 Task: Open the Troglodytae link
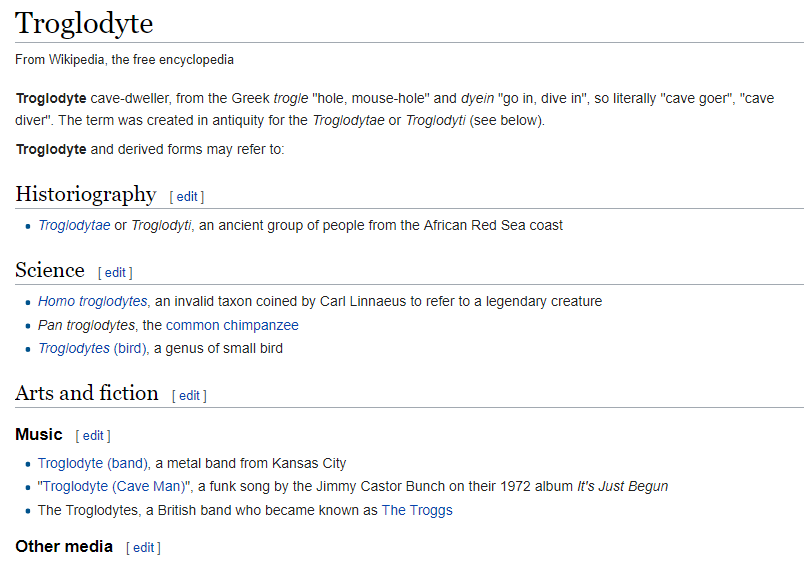pyautogui.click(x=74, y=225)
